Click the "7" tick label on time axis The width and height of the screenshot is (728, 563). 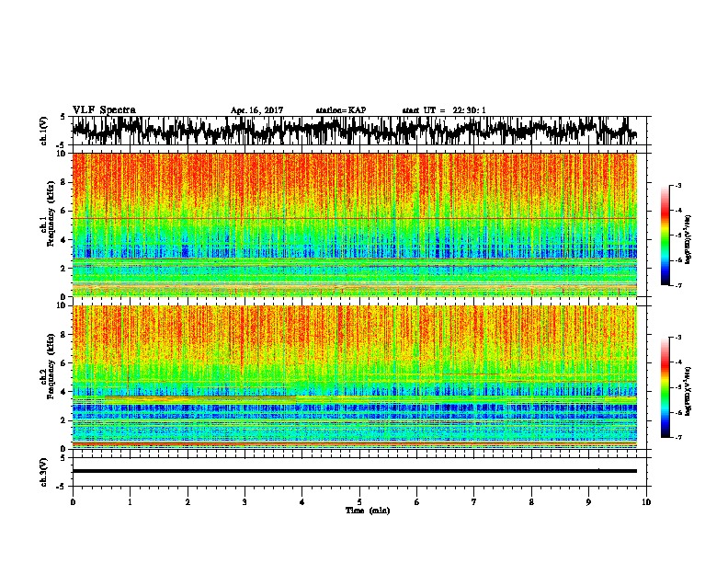474,502
